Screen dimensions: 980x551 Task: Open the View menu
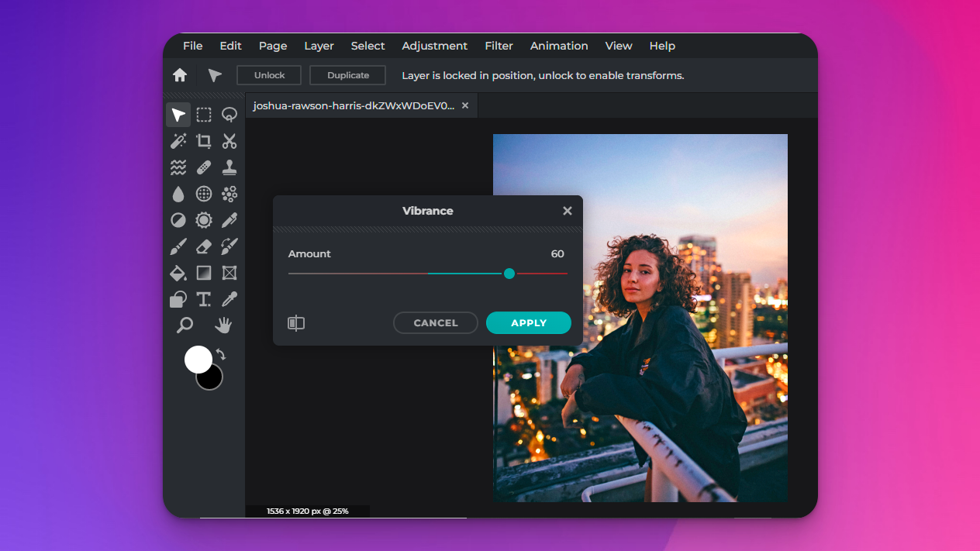(619, 46)
